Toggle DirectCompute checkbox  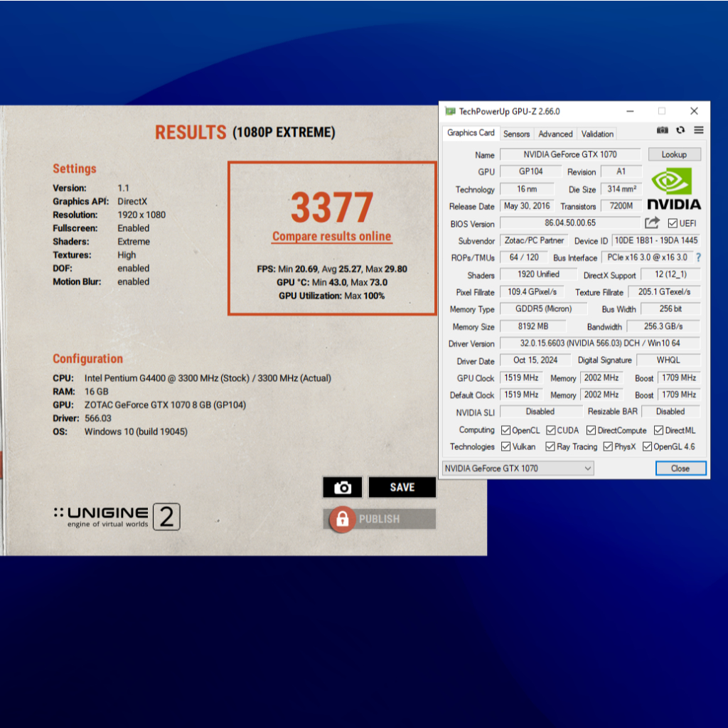coord(591,430)
